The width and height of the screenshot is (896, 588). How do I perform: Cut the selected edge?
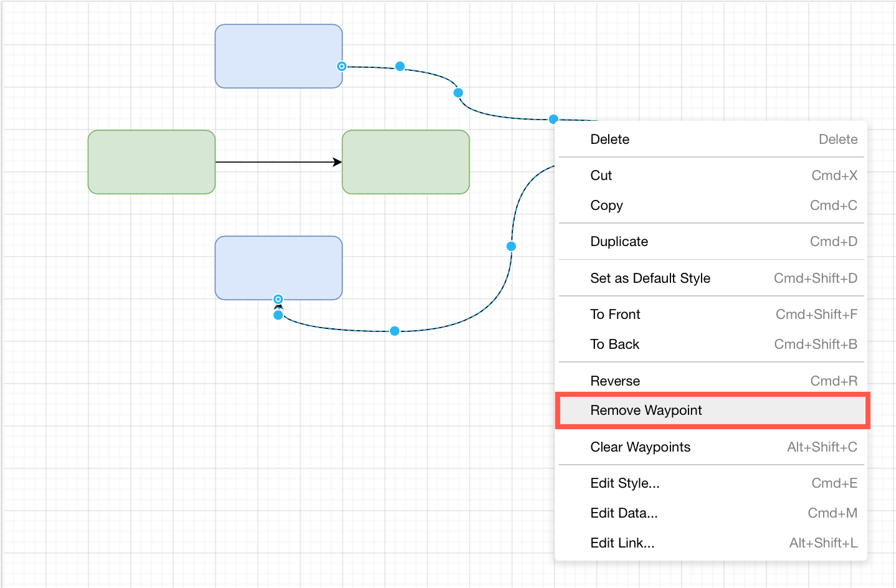coord(601,176)
